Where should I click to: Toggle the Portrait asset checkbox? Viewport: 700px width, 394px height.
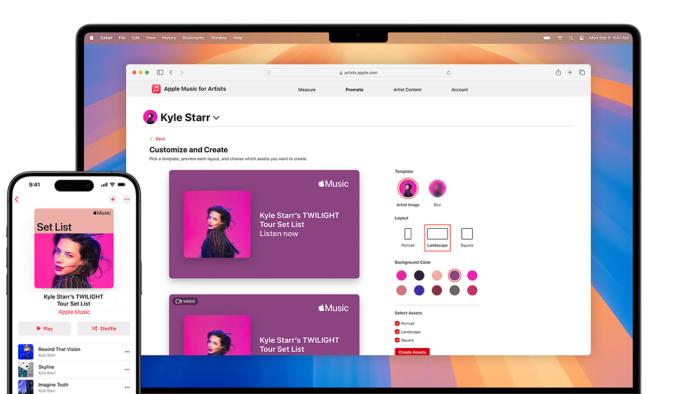pos(397,323)
